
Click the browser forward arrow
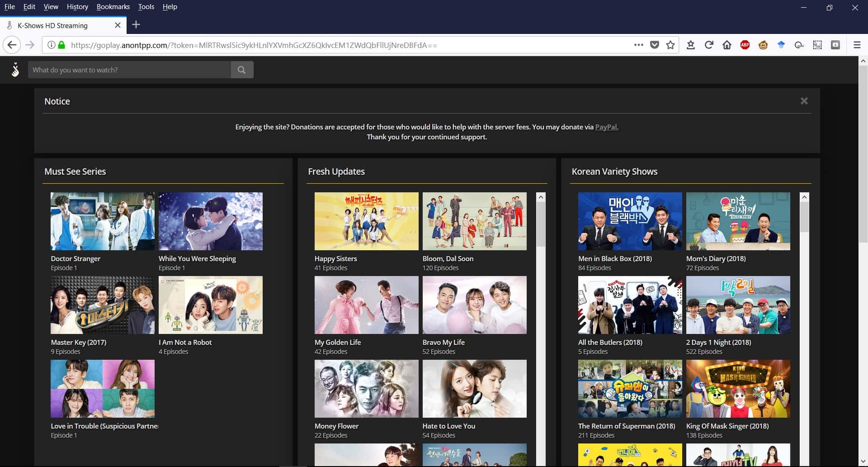pyautogui.click(x=30, y=45)
